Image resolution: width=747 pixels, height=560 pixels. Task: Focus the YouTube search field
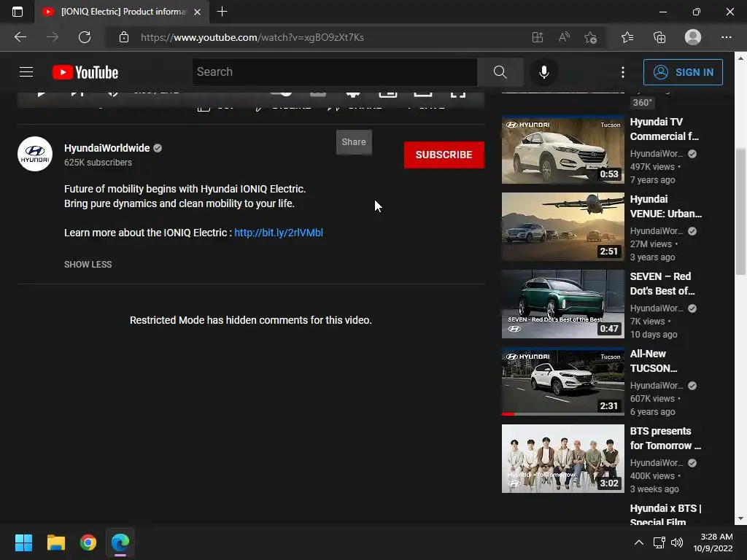pyautogui.click(x=335, y=72)
